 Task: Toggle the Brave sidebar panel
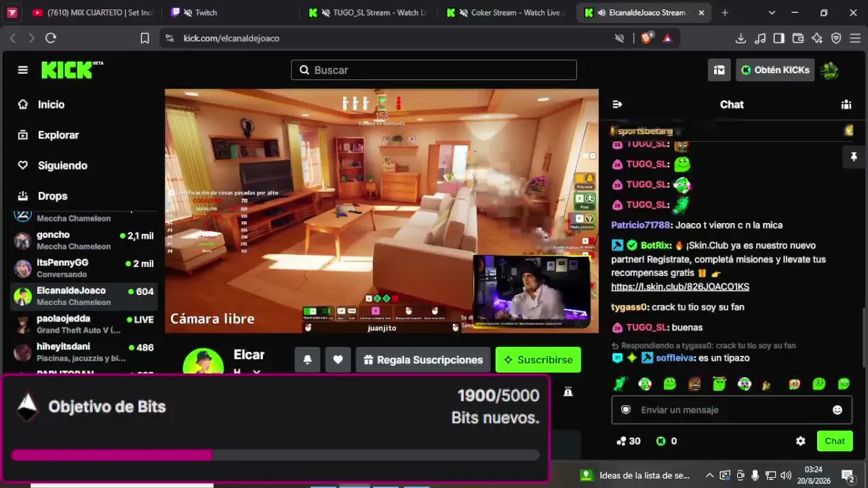[x=779, y=39]
